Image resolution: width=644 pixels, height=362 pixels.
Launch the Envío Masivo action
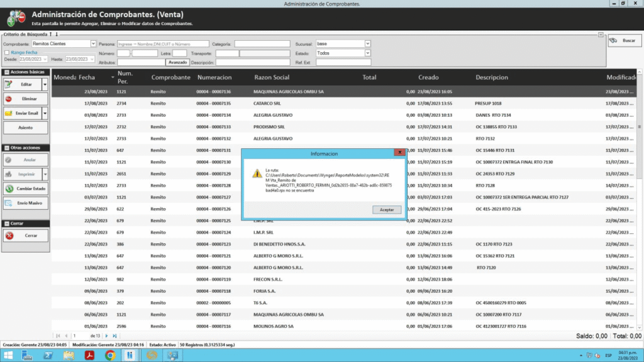(26, 204)
